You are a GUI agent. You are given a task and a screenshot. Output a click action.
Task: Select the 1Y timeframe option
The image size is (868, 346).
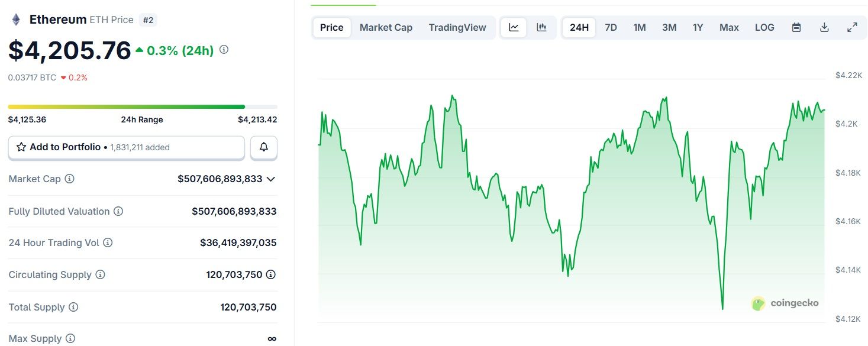698,27
